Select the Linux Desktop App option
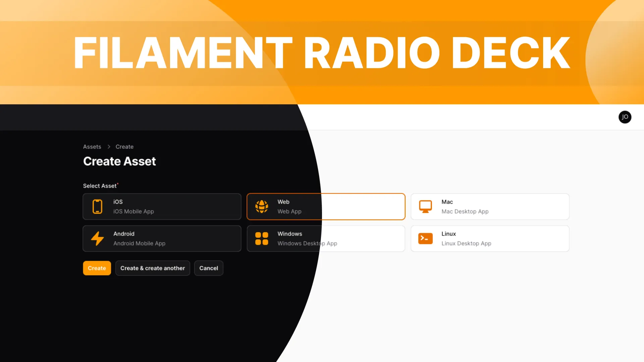644x362 pixels. pos(490,238)
